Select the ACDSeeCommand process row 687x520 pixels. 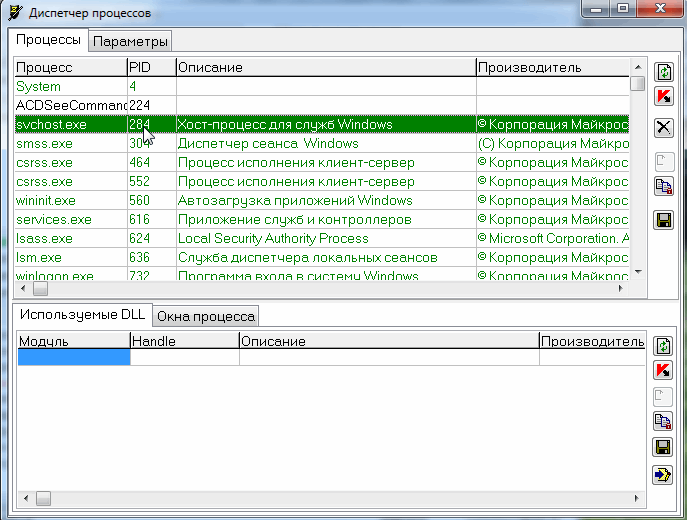[x=322, y=105]
